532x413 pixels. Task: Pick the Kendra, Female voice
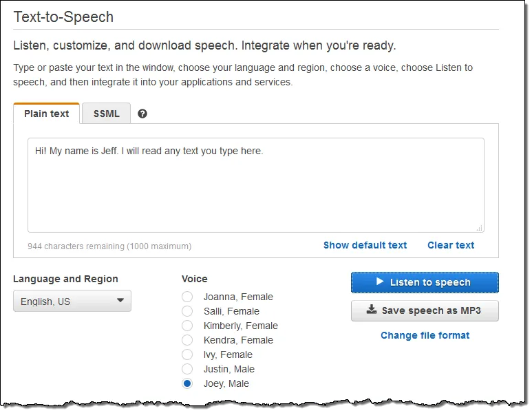point(187,340)
